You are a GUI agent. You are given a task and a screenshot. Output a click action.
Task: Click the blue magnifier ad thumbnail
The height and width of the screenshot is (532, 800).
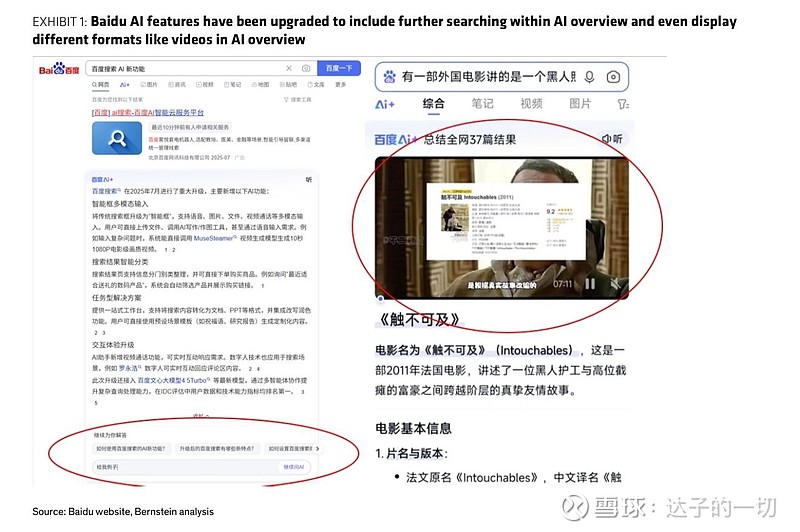(x=117, y=138)
